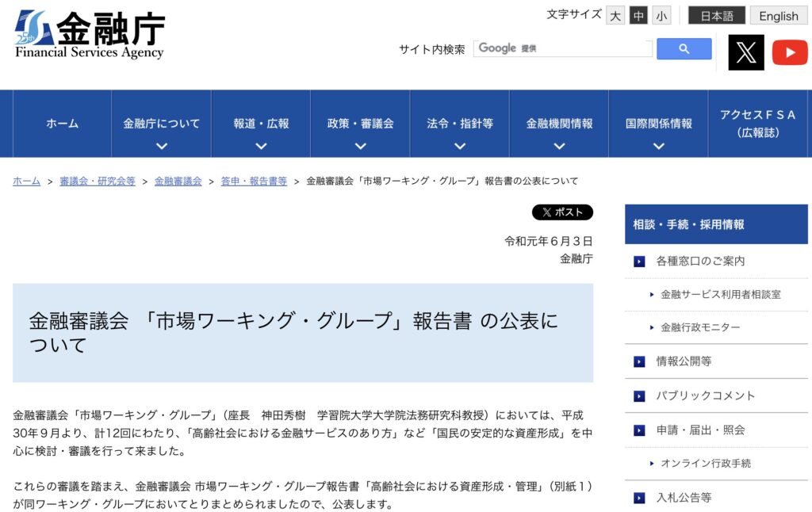Viewport: 812px width, 512px height.
Task: Set text size to 小 (small)
Action: click(x=661, y=16)
